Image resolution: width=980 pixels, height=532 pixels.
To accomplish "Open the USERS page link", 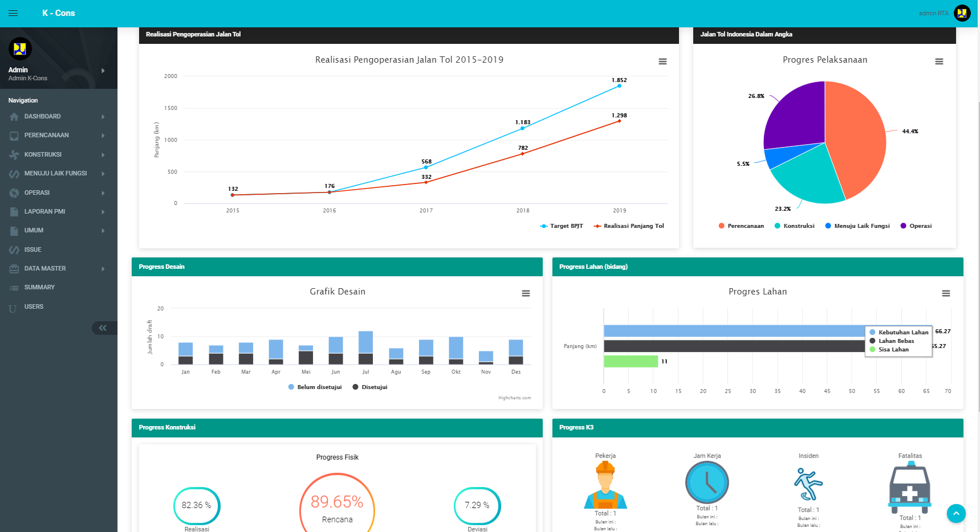I will click(34, 307).
